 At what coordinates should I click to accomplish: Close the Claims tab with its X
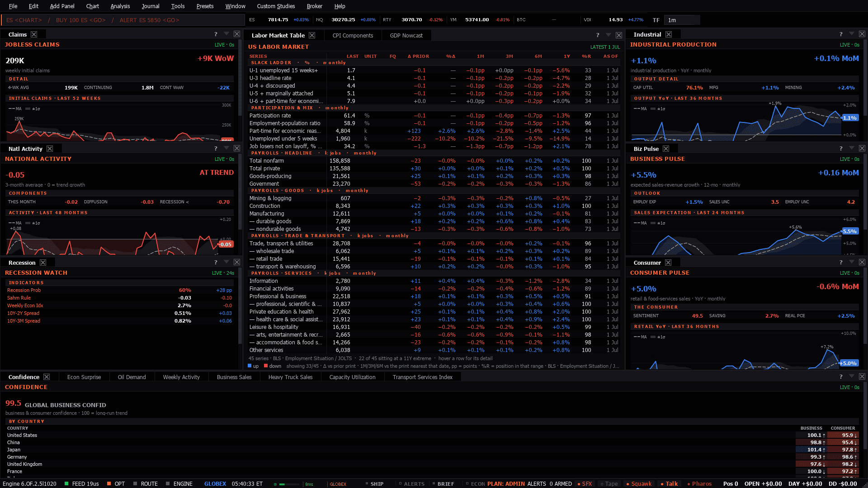tap(34, 34)
